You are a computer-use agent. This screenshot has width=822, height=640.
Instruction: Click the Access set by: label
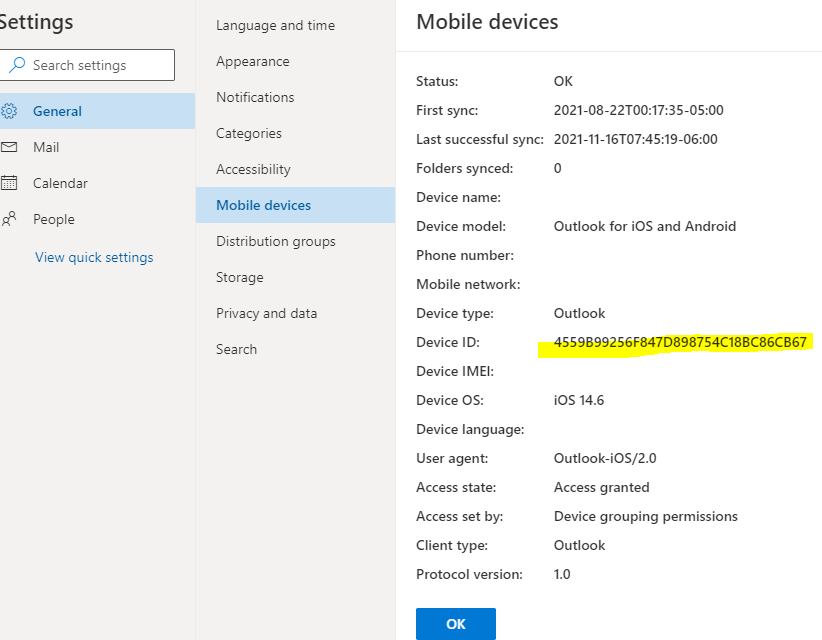pos(459,516)
